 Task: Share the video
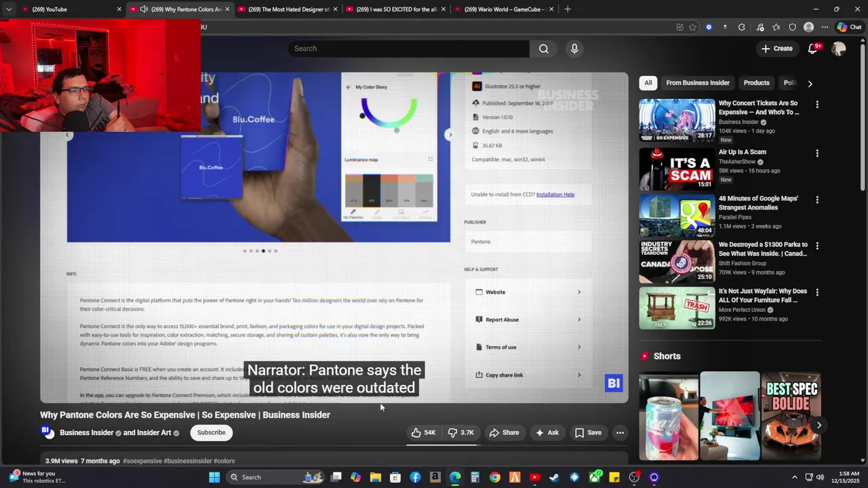point(504,432)
